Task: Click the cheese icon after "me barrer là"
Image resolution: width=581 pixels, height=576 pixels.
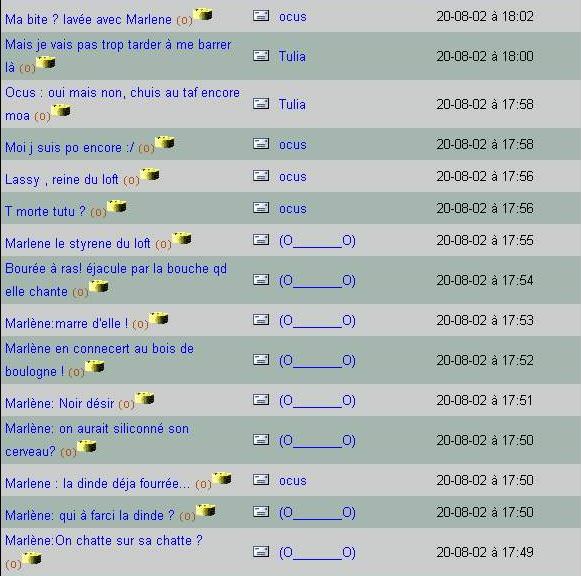Action: pos(46,62)
